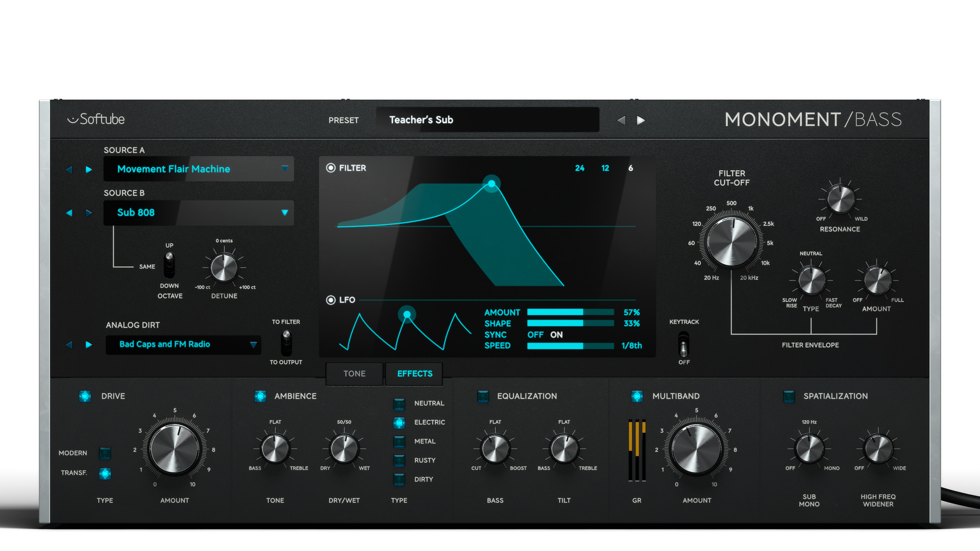This screenshot has height=551, width=980.
Task: Toggle the Ambience effect power button
Action: coord(260,396)
